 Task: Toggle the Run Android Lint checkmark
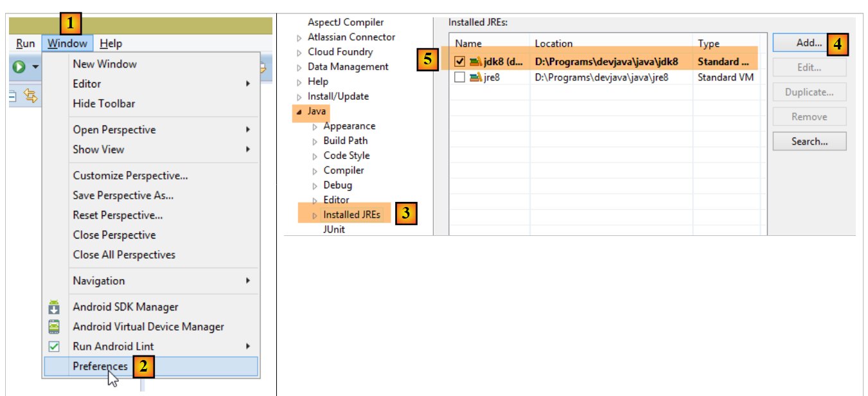point(55,346)
